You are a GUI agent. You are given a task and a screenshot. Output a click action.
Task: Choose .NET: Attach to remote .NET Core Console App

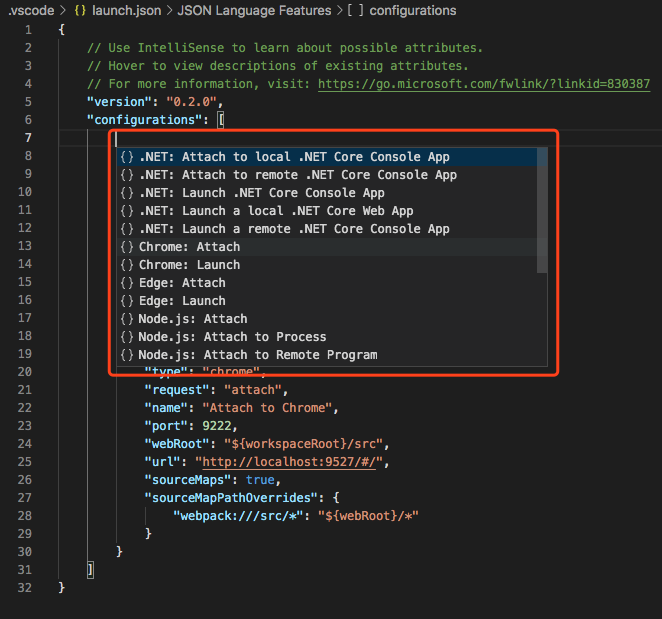(x=298, y=175)
